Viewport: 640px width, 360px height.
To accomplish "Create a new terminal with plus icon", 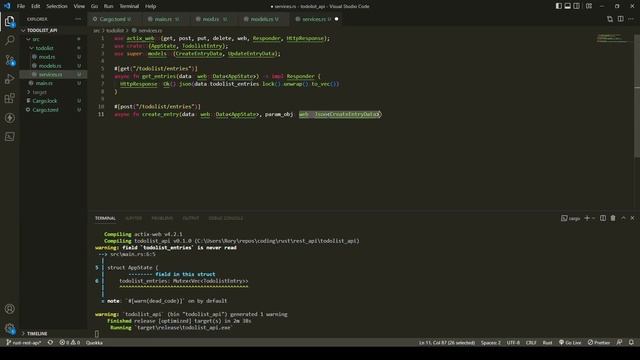I will click(587, 218).
